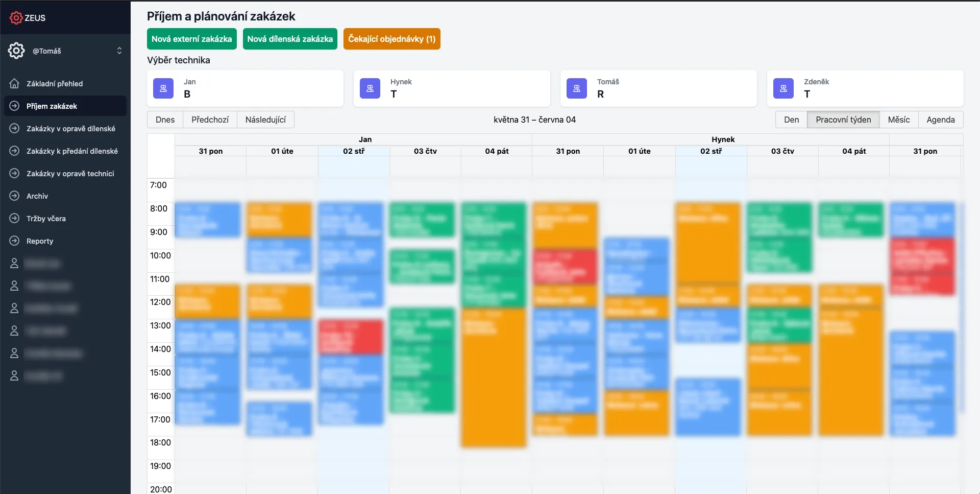Screen dimensions: 980x494
Task: Select technician Hynek T card icon
Action: pos(370,88)
